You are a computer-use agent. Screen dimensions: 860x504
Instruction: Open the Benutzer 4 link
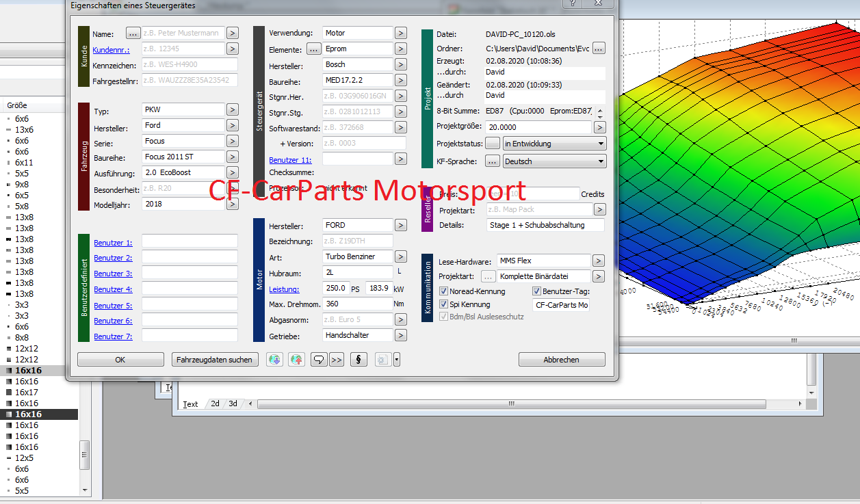113,289
